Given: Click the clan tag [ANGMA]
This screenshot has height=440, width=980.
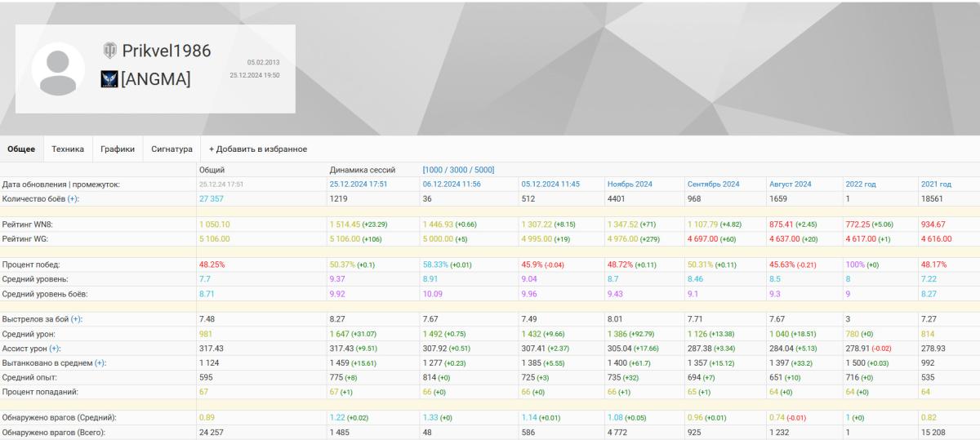Looking at the screenshot, I should [156, 79].
